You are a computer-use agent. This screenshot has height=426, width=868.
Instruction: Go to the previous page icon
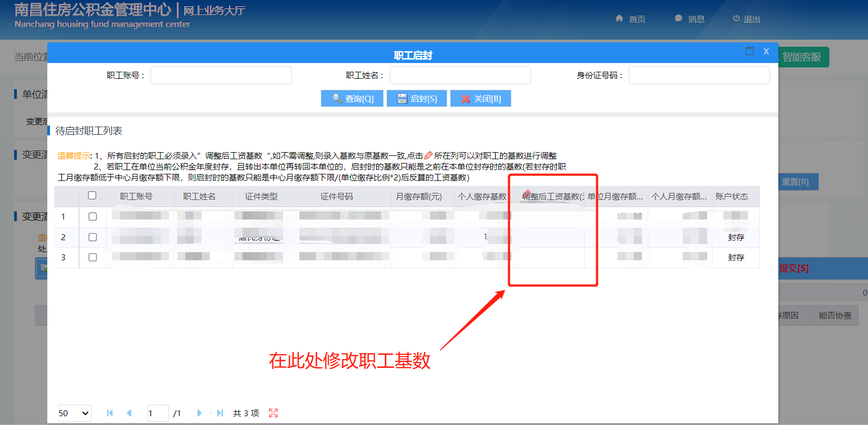(129, 413)
